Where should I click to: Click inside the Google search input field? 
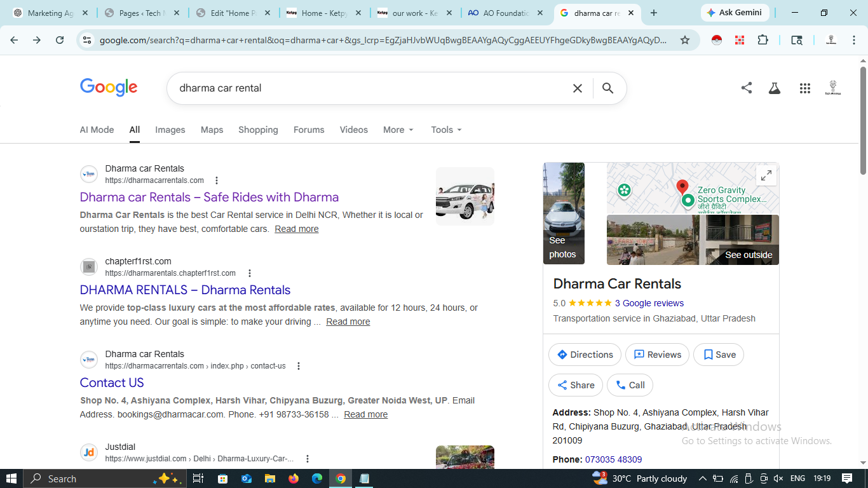[x=369, y=88]
